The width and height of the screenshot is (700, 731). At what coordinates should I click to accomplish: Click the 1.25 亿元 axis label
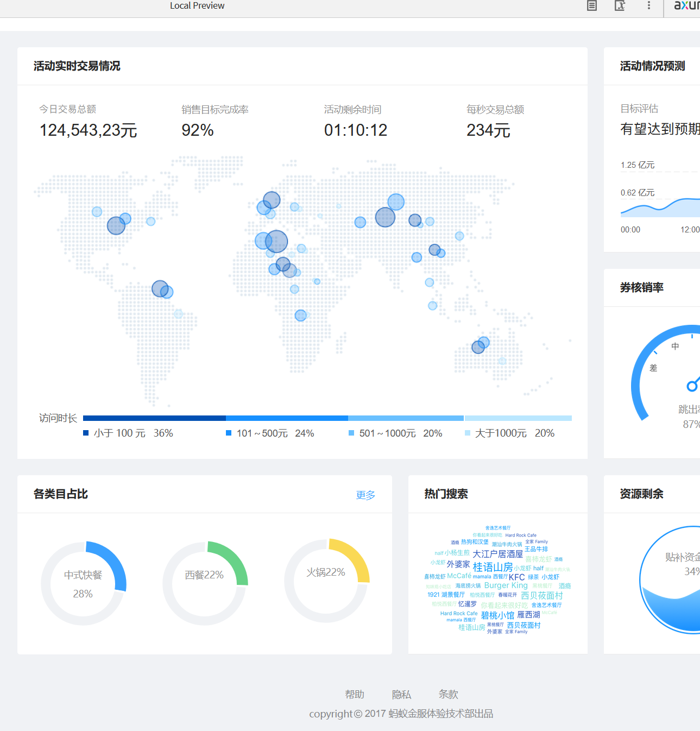pos(638,165)
